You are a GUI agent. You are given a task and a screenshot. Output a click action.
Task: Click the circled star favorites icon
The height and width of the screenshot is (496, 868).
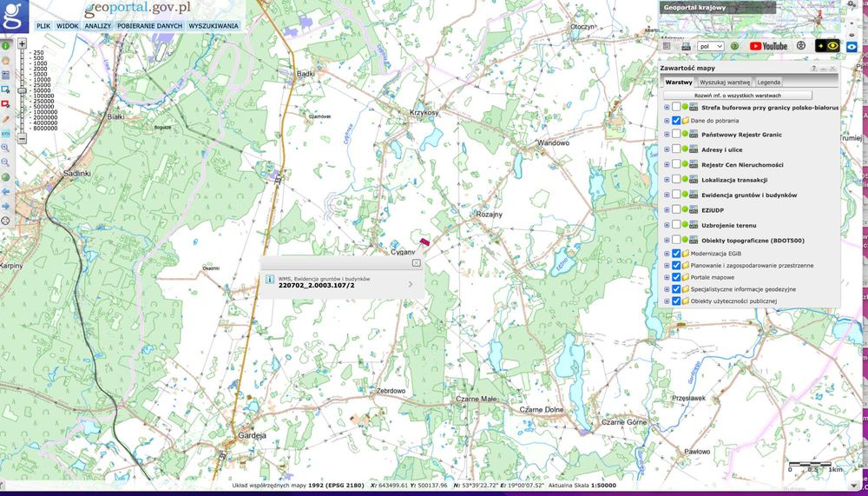(x=801, y=46)
